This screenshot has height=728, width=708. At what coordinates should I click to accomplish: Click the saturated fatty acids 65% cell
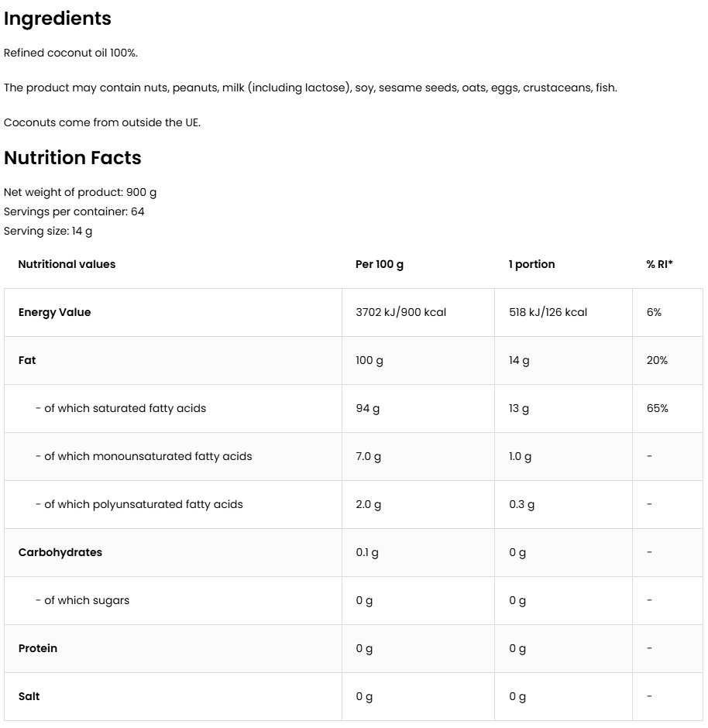pyautogui.click(x=658, y=408)
